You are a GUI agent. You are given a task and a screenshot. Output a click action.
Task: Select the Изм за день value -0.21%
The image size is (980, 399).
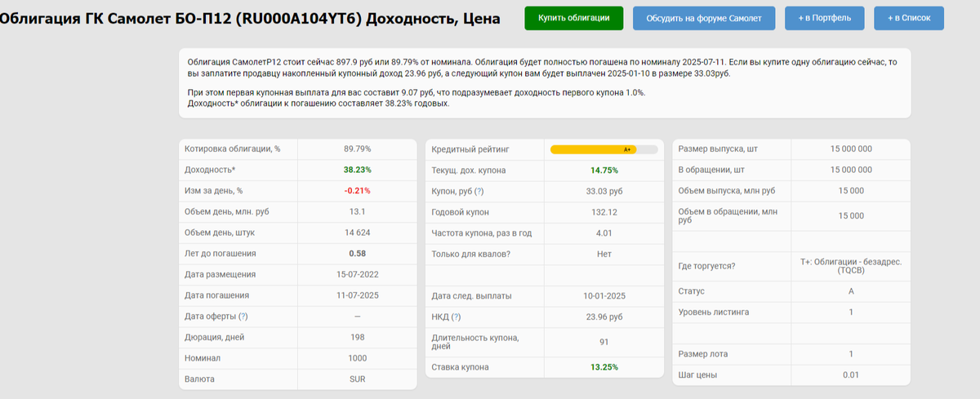tap(357, 191)
